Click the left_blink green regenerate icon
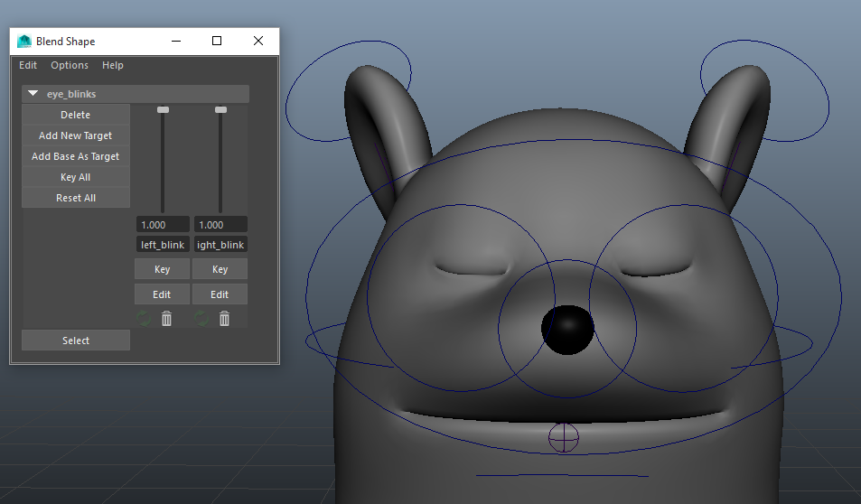The height and width of the screenshot is (504, 861). coord(145,318)
